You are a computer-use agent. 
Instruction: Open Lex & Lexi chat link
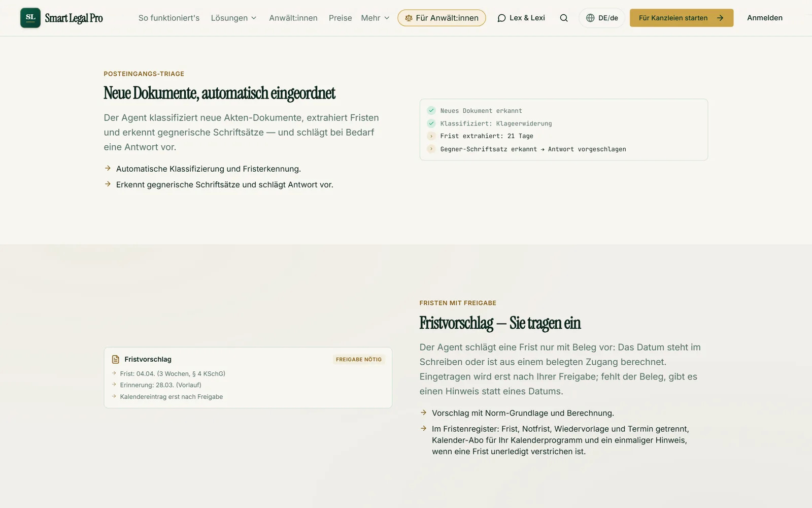coord(521,18)
